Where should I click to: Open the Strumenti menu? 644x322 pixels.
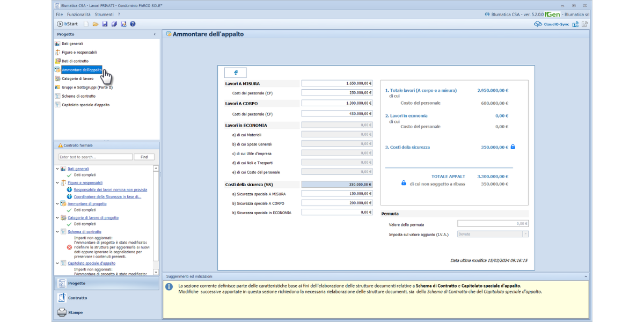[x=104, y=14]
